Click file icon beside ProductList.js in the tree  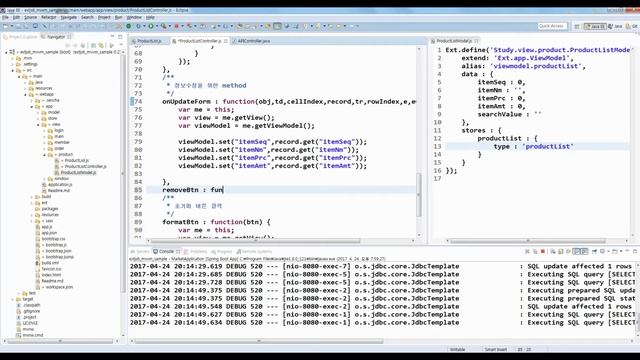[57, 160]
